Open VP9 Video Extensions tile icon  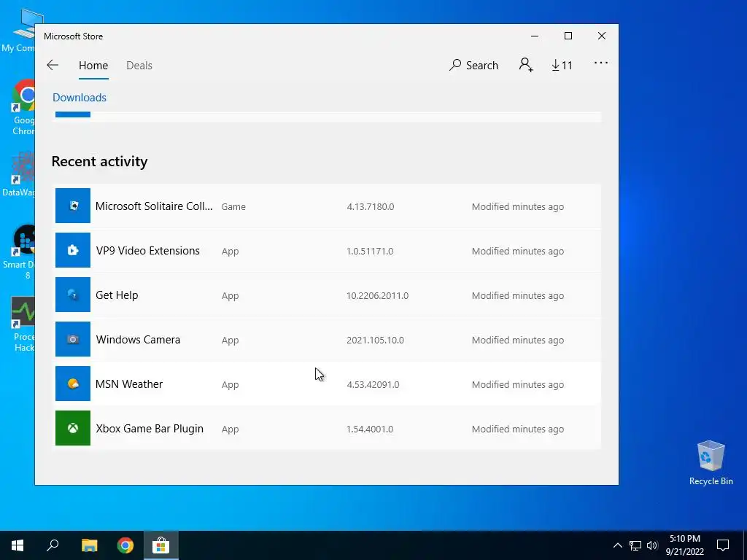(x=73, y=250)
